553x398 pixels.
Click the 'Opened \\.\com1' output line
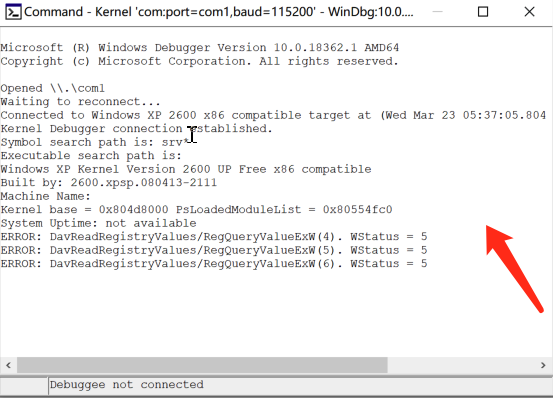pyautogui.click(x=53, y=88)
